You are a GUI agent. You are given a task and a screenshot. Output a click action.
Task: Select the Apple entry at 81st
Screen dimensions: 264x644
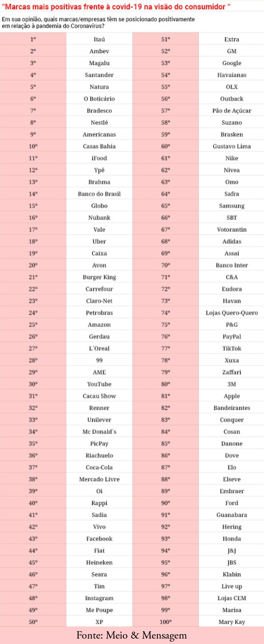[231, 396]
